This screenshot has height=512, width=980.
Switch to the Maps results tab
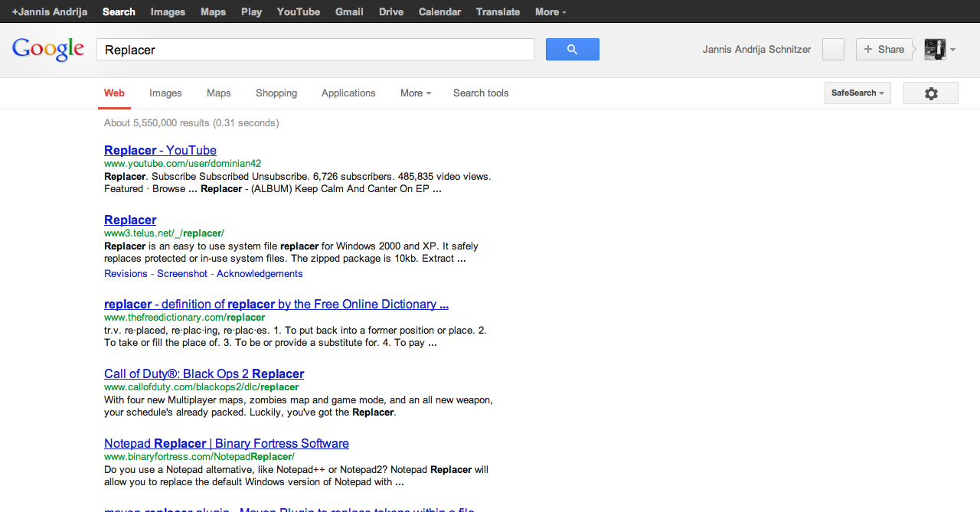tap(218, 93)
